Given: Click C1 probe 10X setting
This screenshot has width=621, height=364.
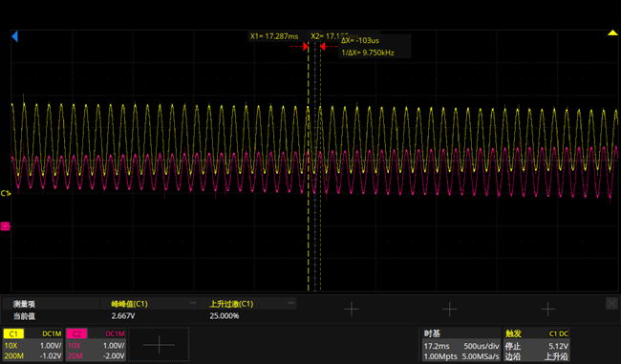Looking at the screenshot, I should [x=11, y=346].
